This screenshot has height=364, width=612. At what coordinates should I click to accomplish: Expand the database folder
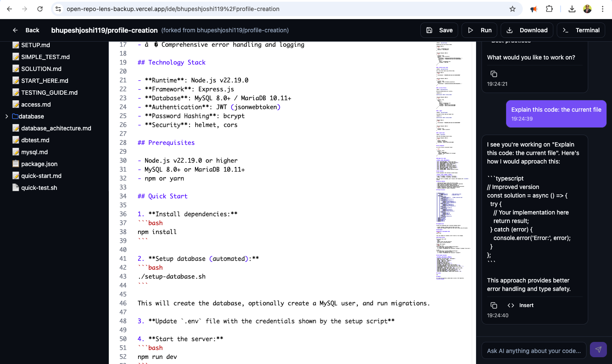click(7, 116)
